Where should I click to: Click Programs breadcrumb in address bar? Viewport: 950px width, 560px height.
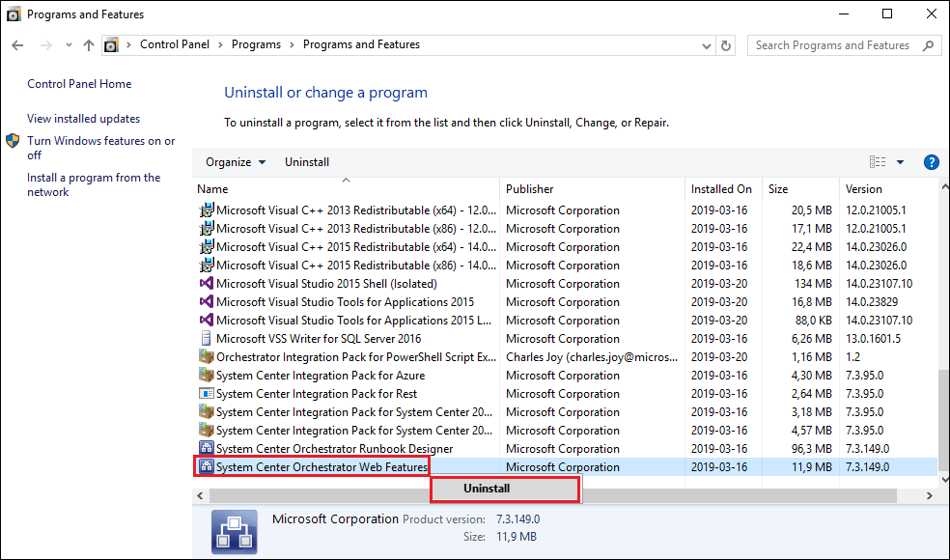pos(256,44)
